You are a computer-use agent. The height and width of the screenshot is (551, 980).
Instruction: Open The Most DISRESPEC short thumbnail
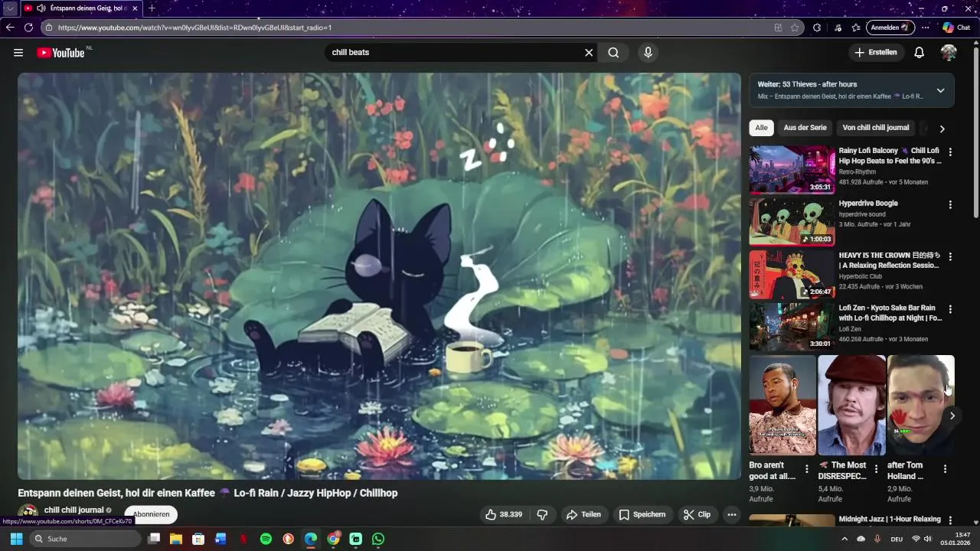point(851,406)
